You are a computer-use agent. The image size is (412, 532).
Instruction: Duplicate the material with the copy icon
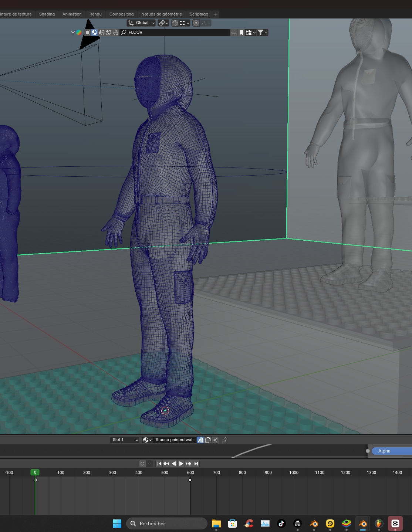(208, 440)
